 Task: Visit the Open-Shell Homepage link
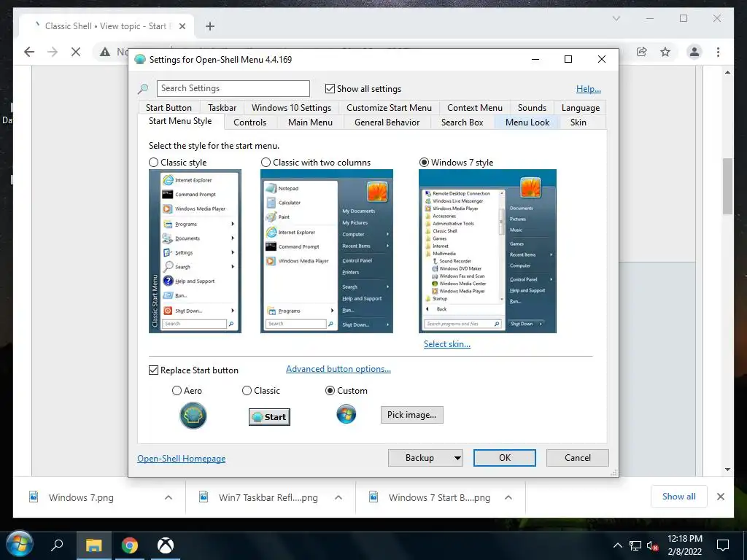[x=182, y=459]
